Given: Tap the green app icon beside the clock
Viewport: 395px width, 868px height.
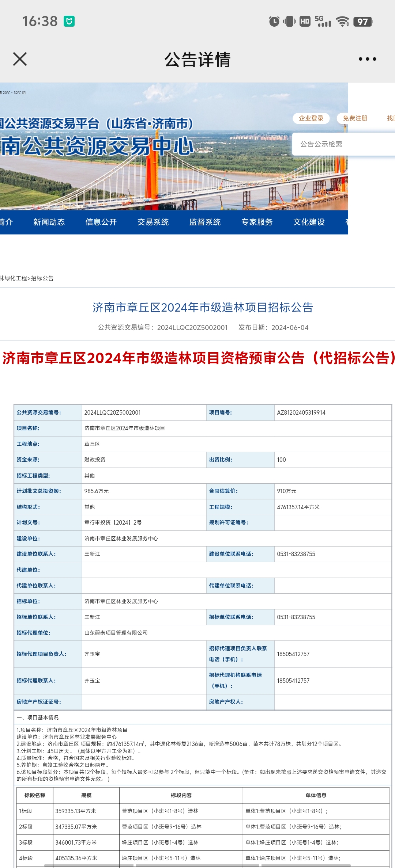Looking at the screenshot, I should click(x=69, y=21).
